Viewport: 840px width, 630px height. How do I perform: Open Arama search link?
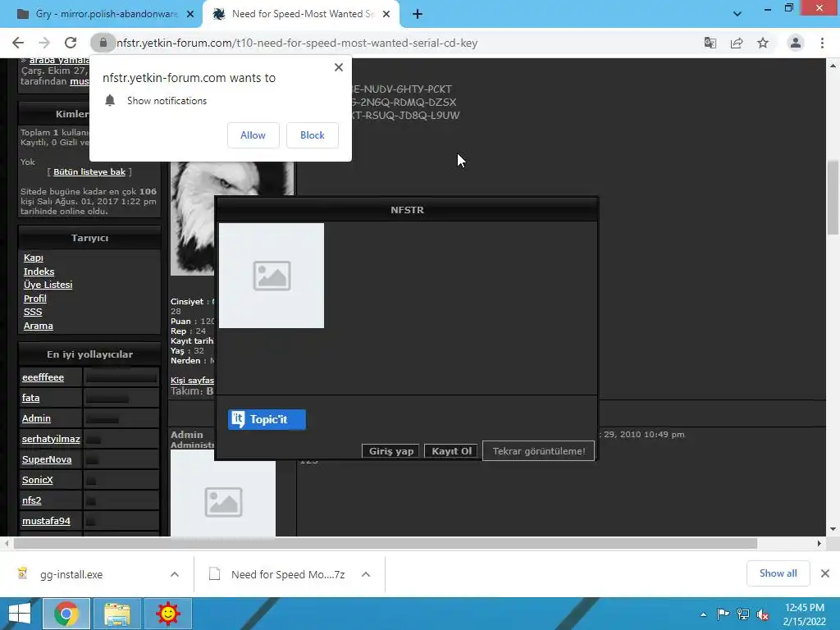pos(38,326)
